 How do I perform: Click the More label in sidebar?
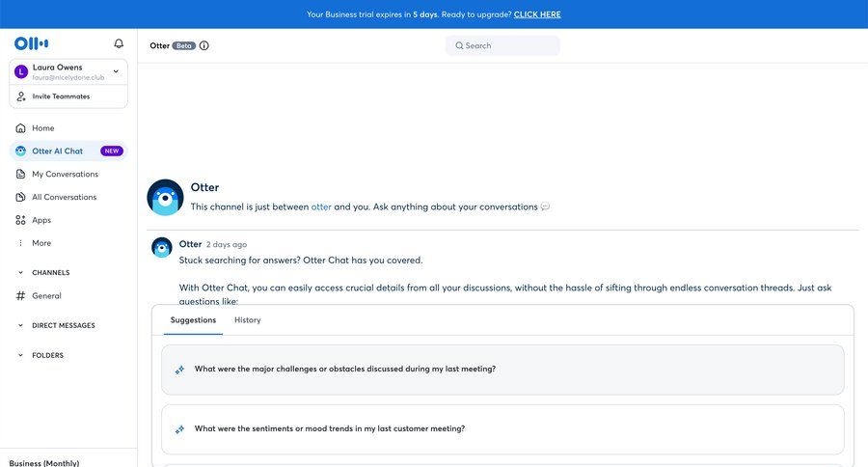tap(41, 242)
